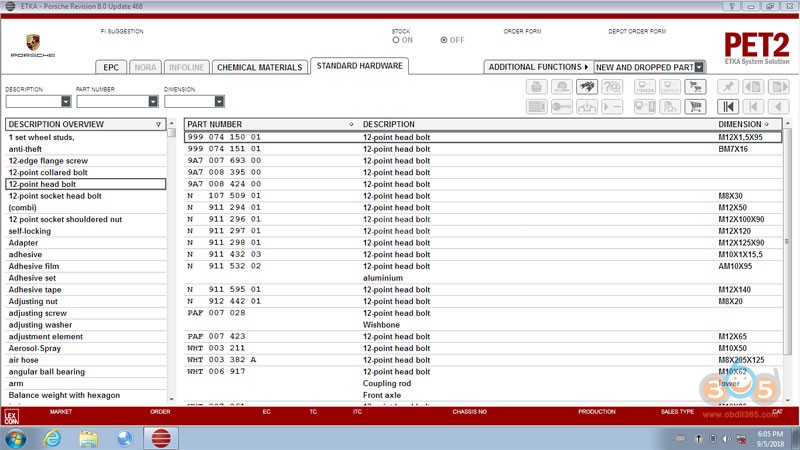Expand Additional Functions menu arrow
Viewport: 800px width, 450px height.
pos(586,67)
